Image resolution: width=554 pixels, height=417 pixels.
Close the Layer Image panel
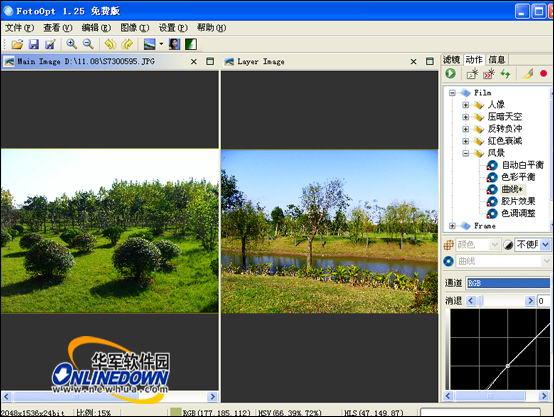point(413,61)
